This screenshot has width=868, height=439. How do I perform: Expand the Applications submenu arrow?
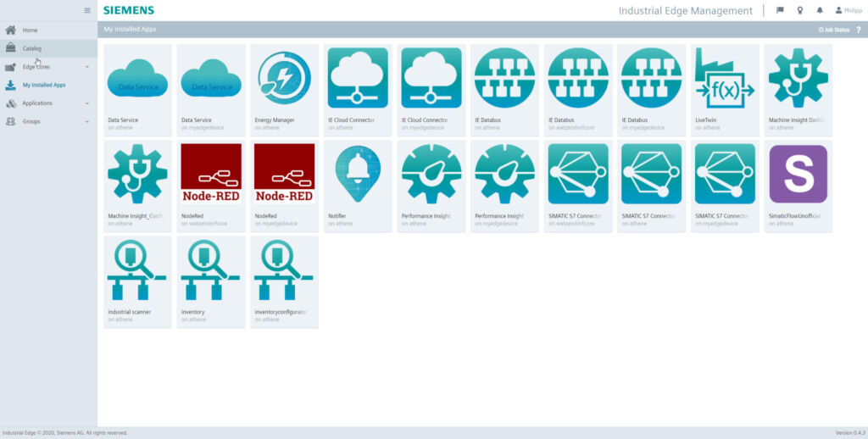pyautogui.click(x=86, y=103)
